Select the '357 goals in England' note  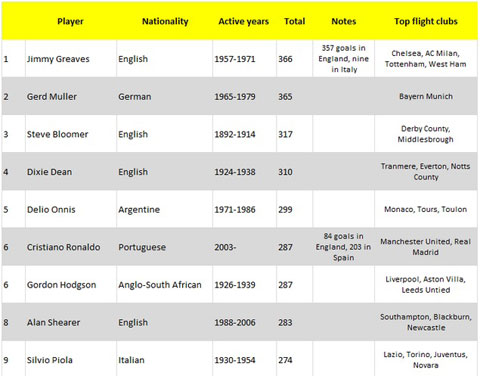pyautogui.click(x=344, y=59)
